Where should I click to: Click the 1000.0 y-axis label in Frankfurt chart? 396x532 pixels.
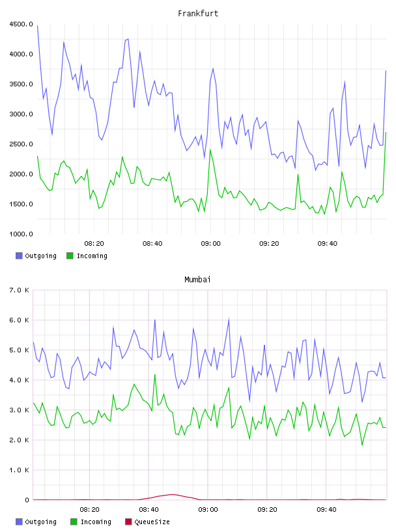(x=21, y=234)
